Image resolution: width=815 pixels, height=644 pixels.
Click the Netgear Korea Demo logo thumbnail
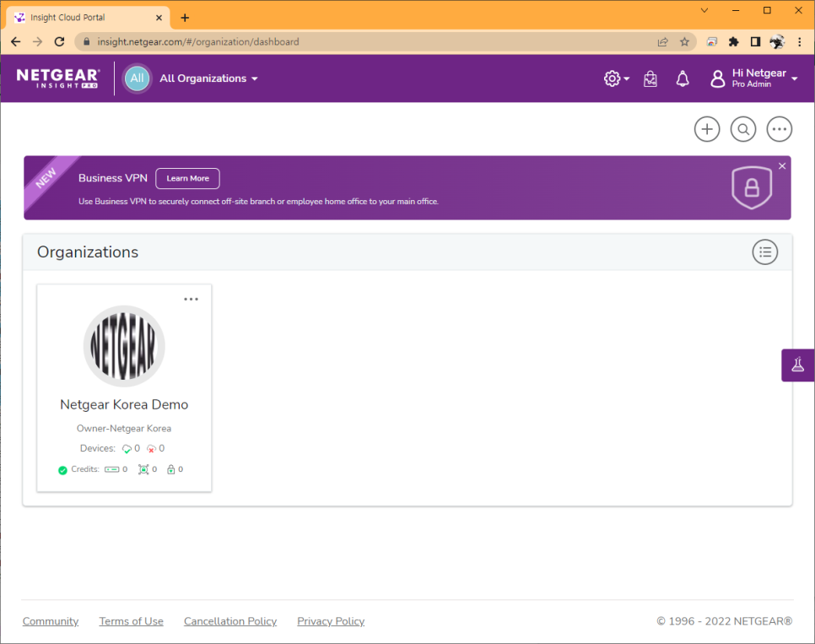point(124,346)
